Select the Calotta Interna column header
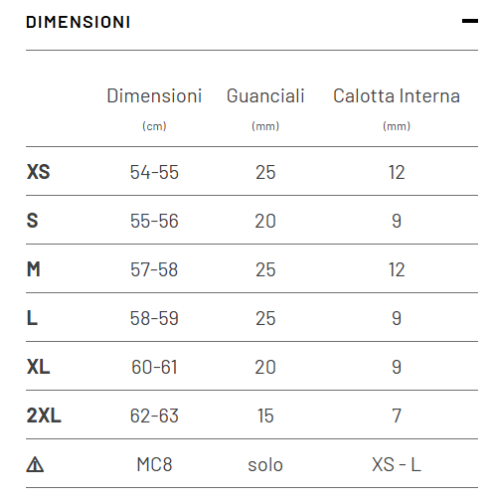The height and width of the screenshot is (500, 500). click(x=396, y=96)
